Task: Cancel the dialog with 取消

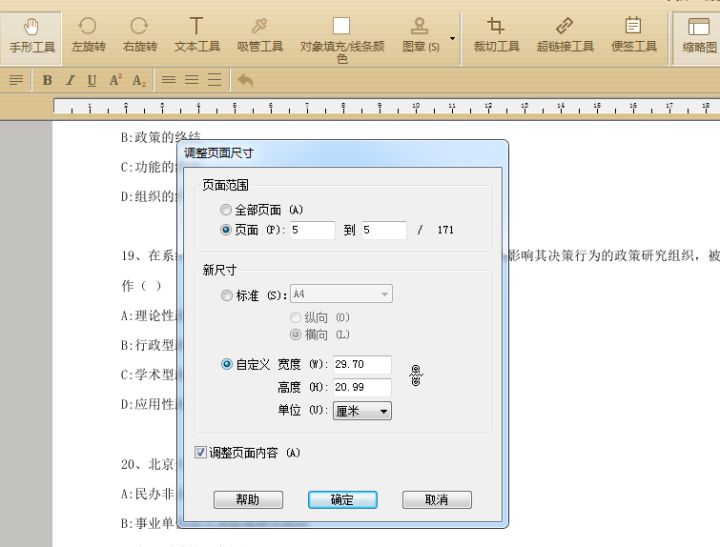Action: 437,500
